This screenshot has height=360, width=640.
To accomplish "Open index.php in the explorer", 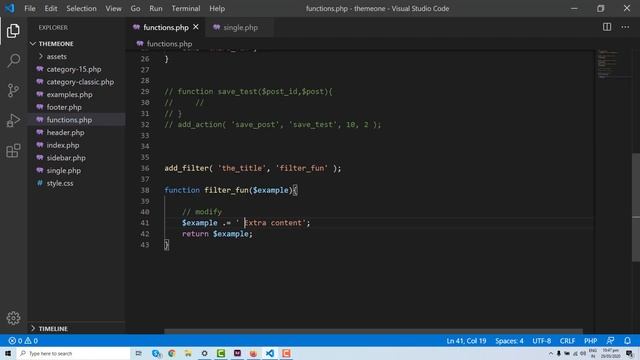I will (x=63, y=145).
